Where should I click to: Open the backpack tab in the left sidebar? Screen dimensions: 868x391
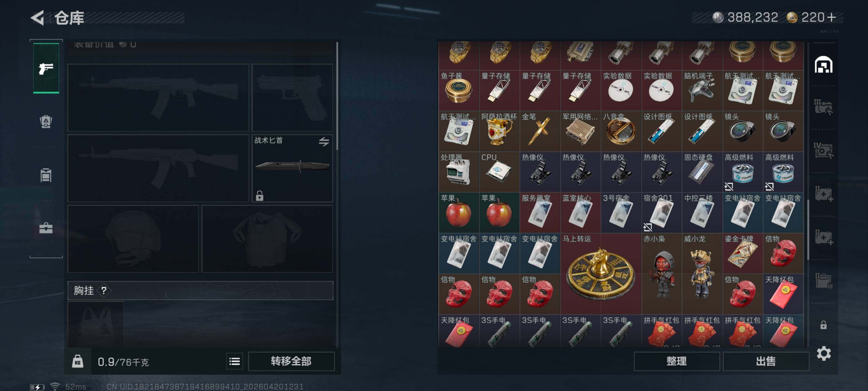(x=46, y=122)
